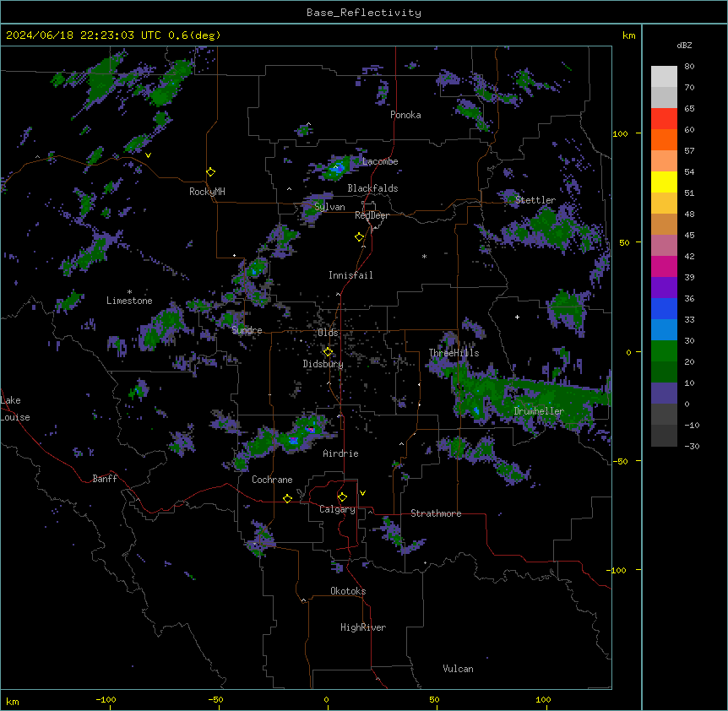
Task: Click the Calgary label
Action: 337,509
